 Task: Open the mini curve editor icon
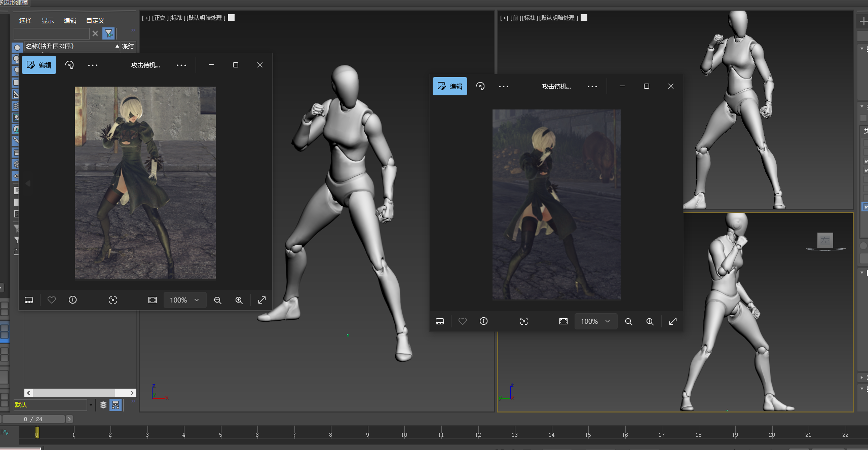(x=5, y=432)
